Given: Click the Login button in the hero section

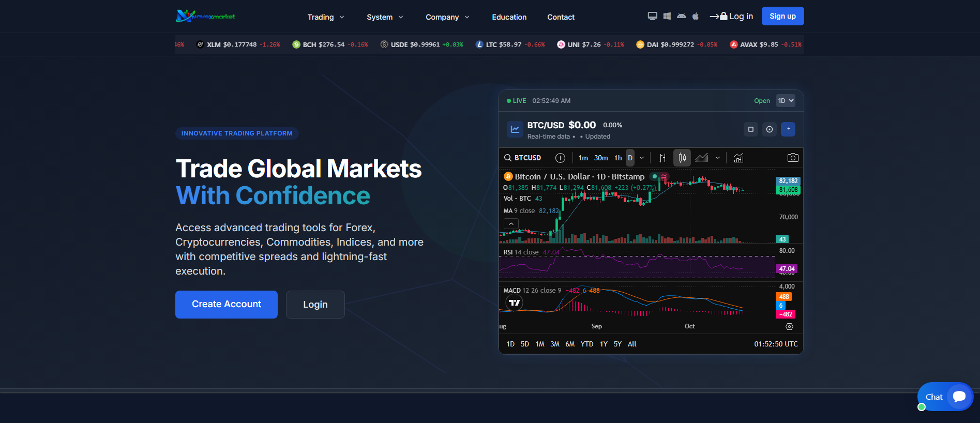Looking at the screenshot, I should point(315,305).
